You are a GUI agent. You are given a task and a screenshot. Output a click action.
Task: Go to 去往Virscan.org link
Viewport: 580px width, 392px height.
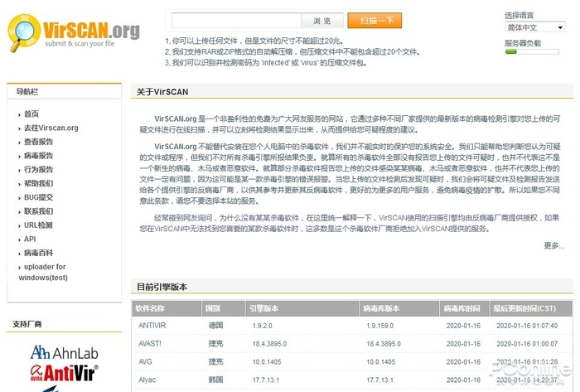point(51,128)
